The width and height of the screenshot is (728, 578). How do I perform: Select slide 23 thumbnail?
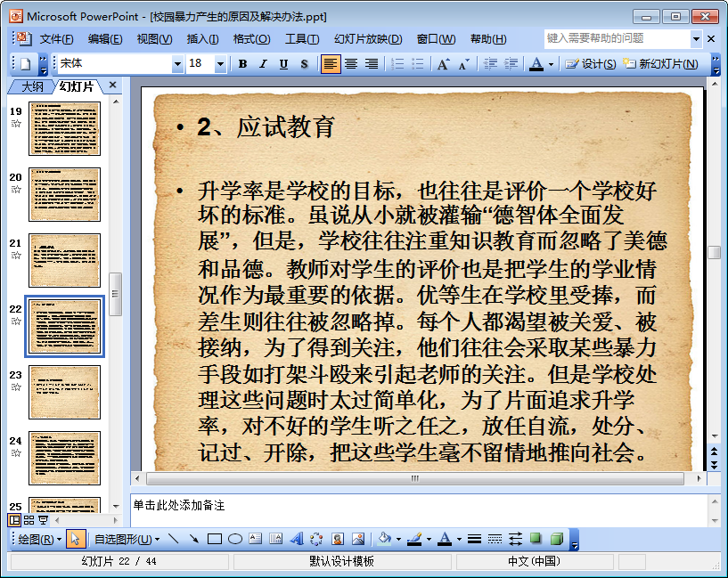[64, 392]
